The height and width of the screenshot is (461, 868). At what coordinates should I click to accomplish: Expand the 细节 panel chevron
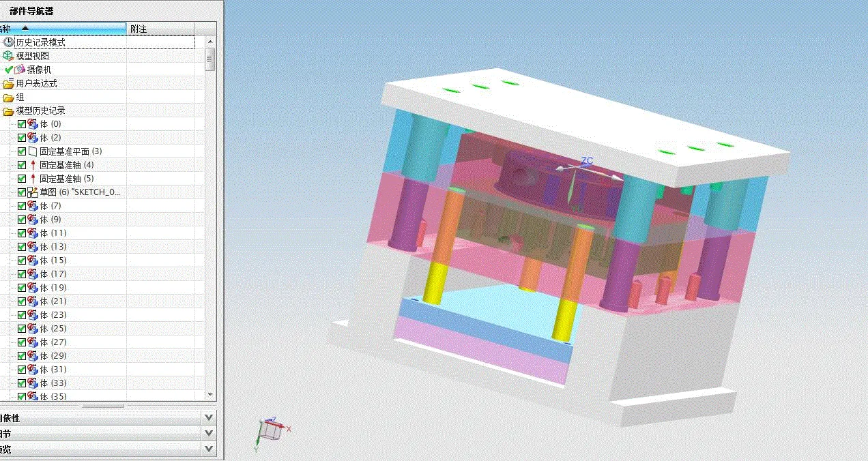208,432
